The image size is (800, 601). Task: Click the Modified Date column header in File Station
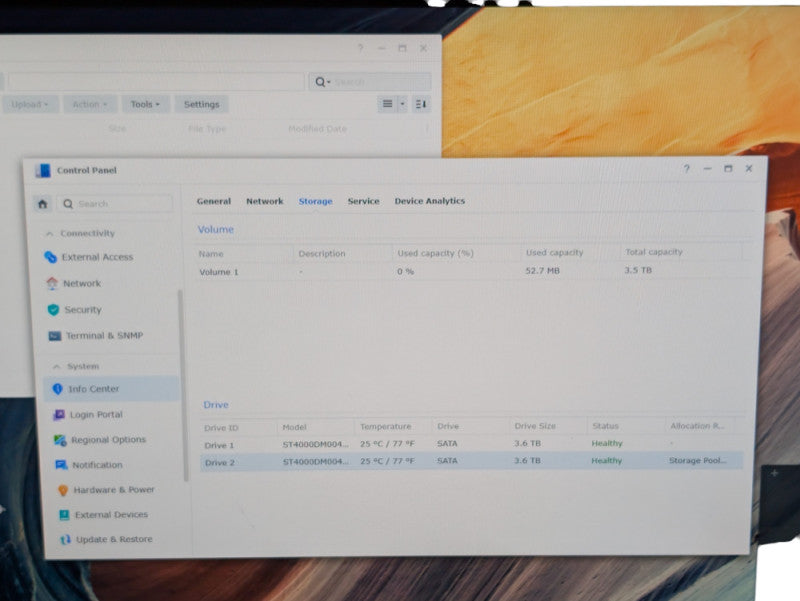(x=317, y=129)
